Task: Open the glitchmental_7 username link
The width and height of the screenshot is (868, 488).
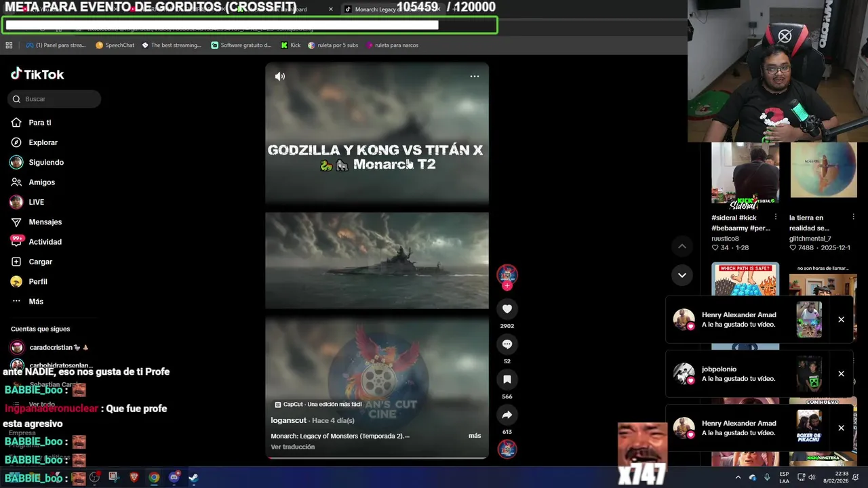Action: coord(810,239)
